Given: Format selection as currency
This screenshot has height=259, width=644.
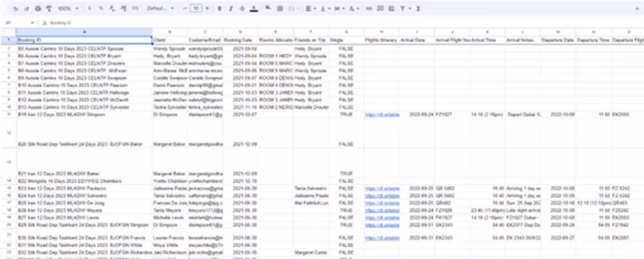Looking at the screenshot, I should point(90,9).
